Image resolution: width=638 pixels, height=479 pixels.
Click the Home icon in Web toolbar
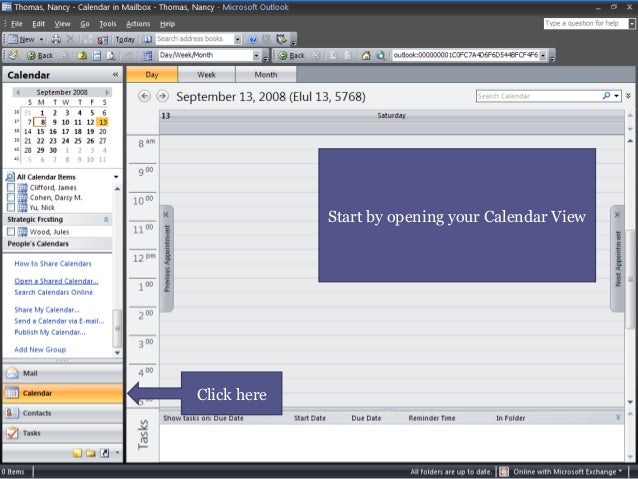(x=366, y=55)
